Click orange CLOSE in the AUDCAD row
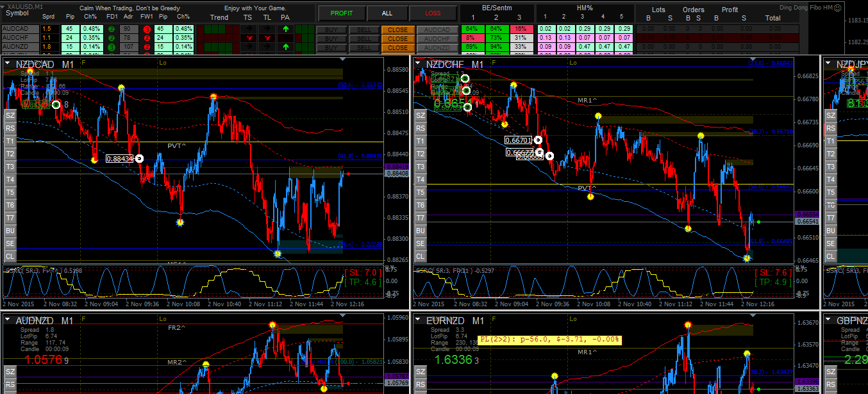 (397, 29)
